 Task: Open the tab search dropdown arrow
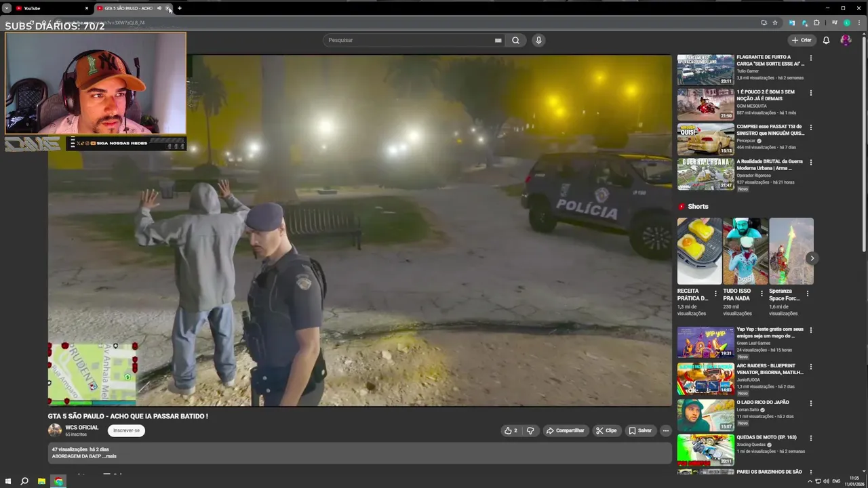pyautogui.click(x=7, y=8)
